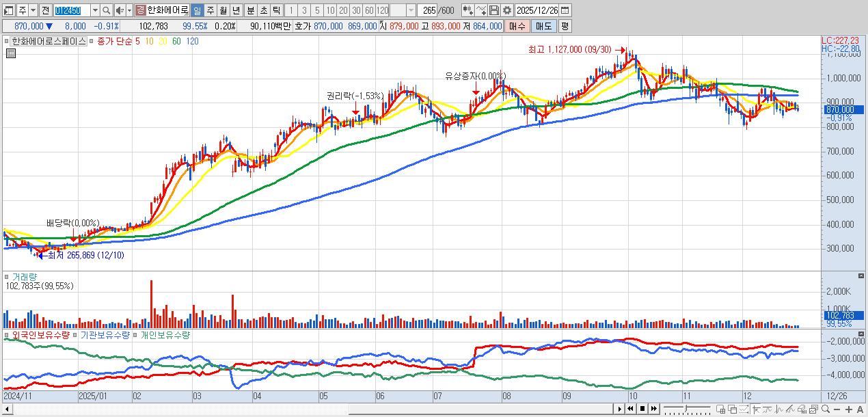Screen dimensions: 868x417
Task: Select the 5 interval tab
Action: pos(318,10)
